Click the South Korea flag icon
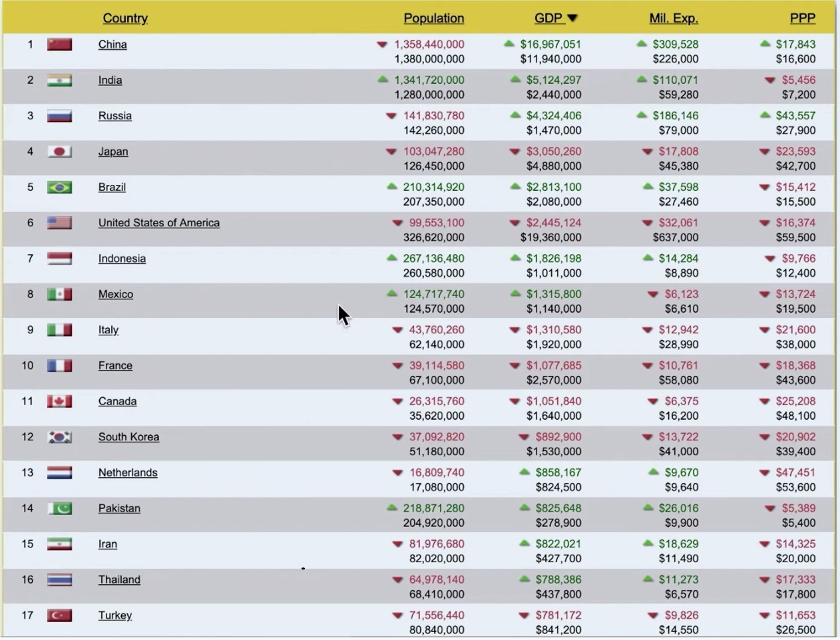Viewport: 840px width, 640px height. pyautogui.click(x=59, y=437)
